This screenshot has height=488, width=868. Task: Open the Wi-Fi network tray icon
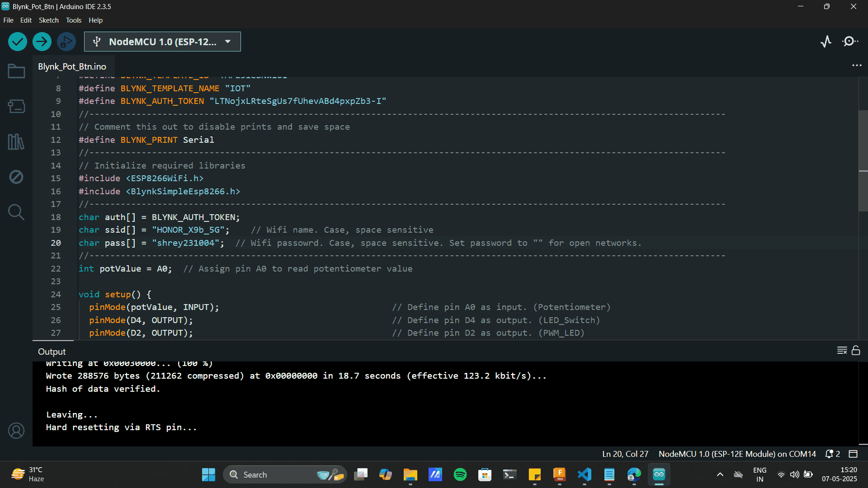click(781, 474)
